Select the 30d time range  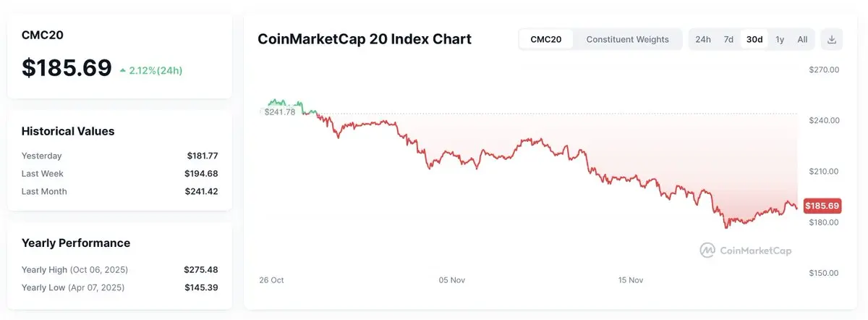coord(754,39)
